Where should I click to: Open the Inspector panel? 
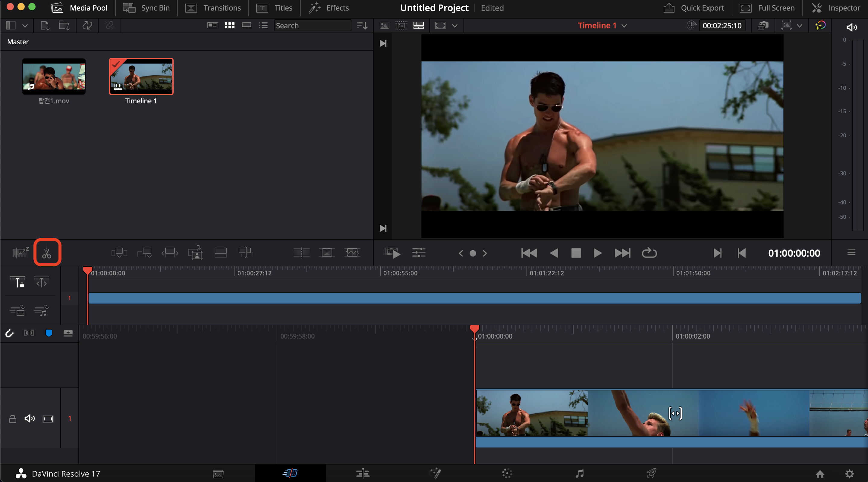pos(836,8)
